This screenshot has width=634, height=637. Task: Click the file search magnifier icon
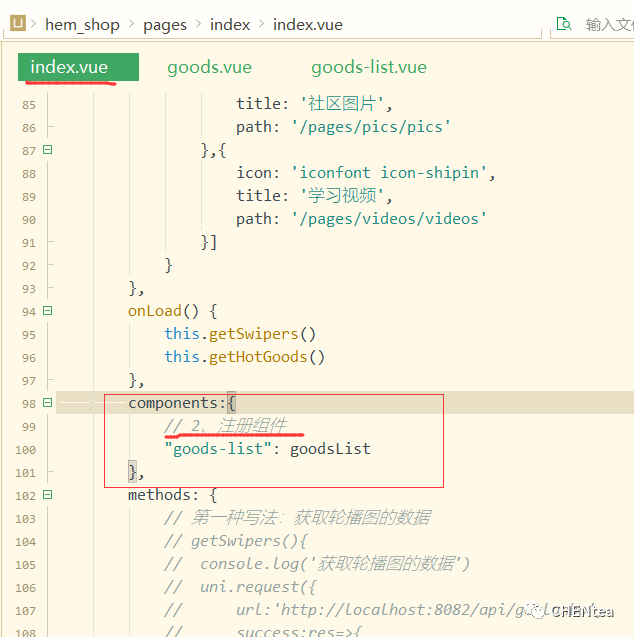565,24
